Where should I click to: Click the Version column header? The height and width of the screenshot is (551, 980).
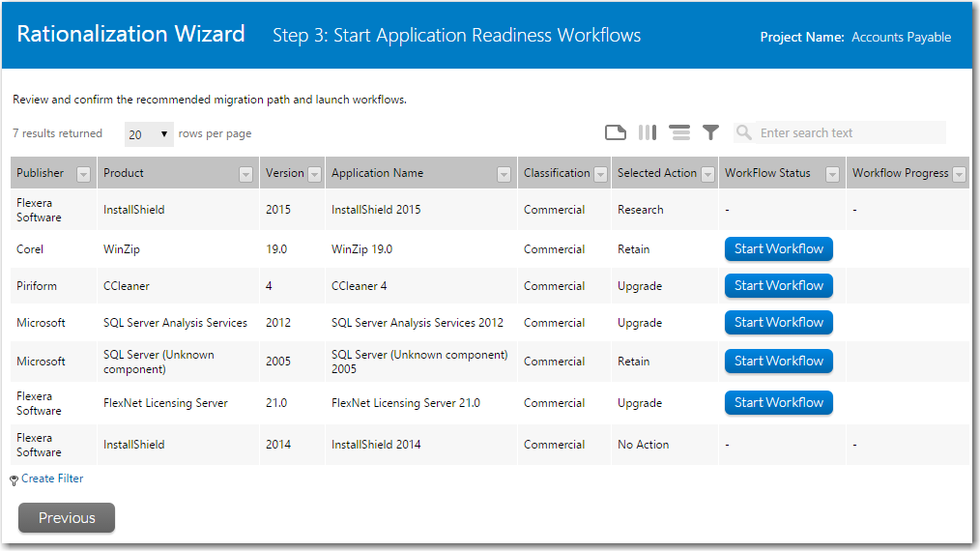point(285,173)
